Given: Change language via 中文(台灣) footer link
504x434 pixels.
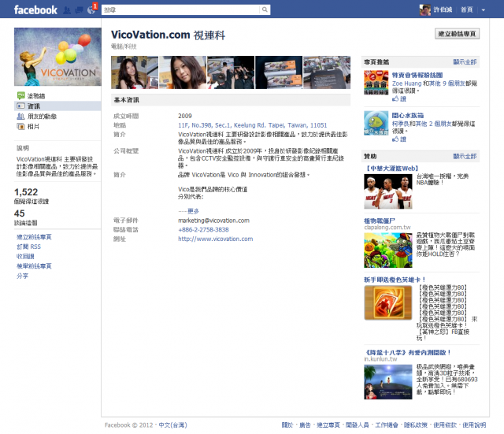Looking at the screenshot, I should coord(172,425).
